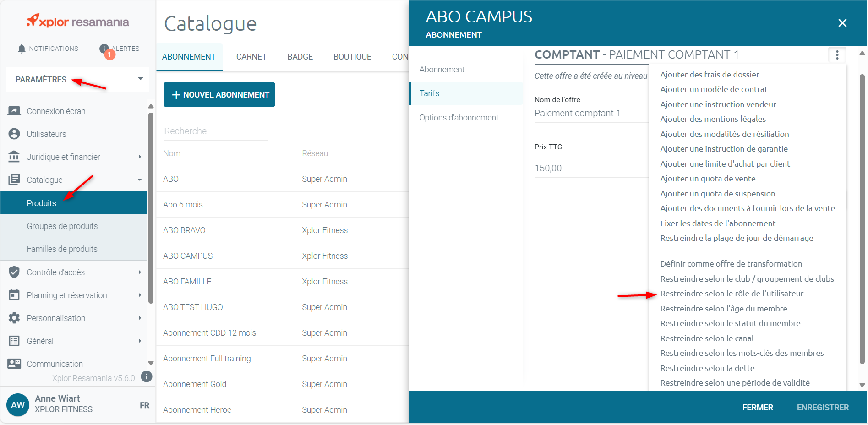868x425 pixels.
Task: Choose Restreindre selon la dette
Action: click(x=707, y=368)
